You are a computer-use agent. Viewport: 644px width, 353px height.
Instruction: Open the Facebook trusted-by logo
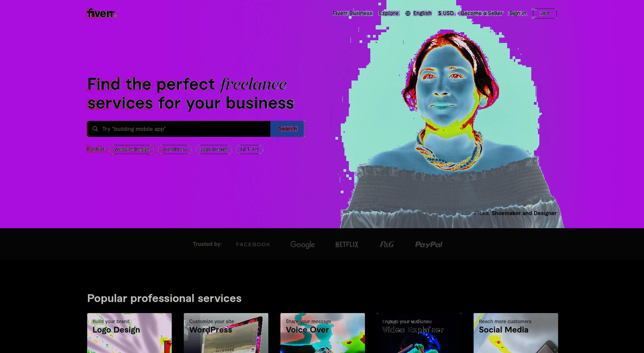[253, 245]
